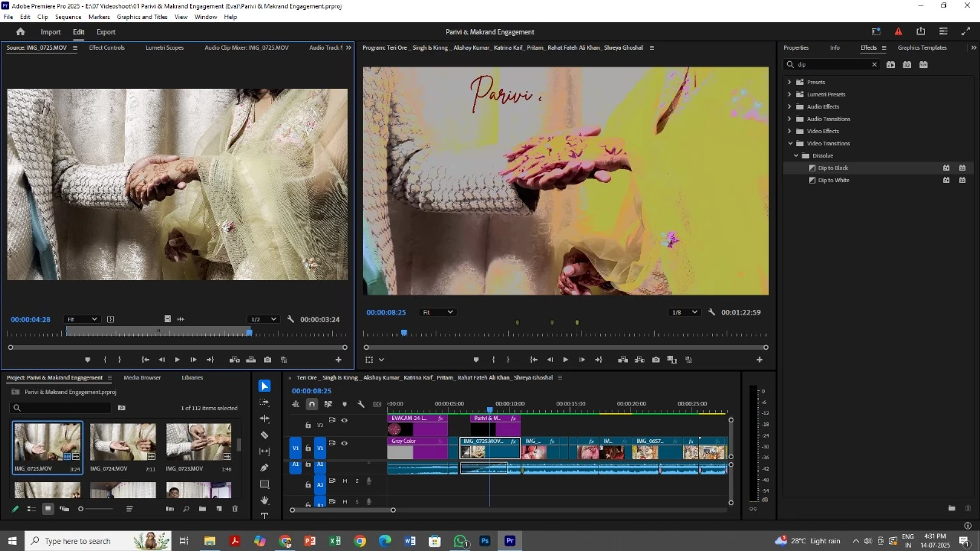Viewport: 980px width, 551px height.
Task: Select the Pen tool in tools panel
Action: (265, 468)
